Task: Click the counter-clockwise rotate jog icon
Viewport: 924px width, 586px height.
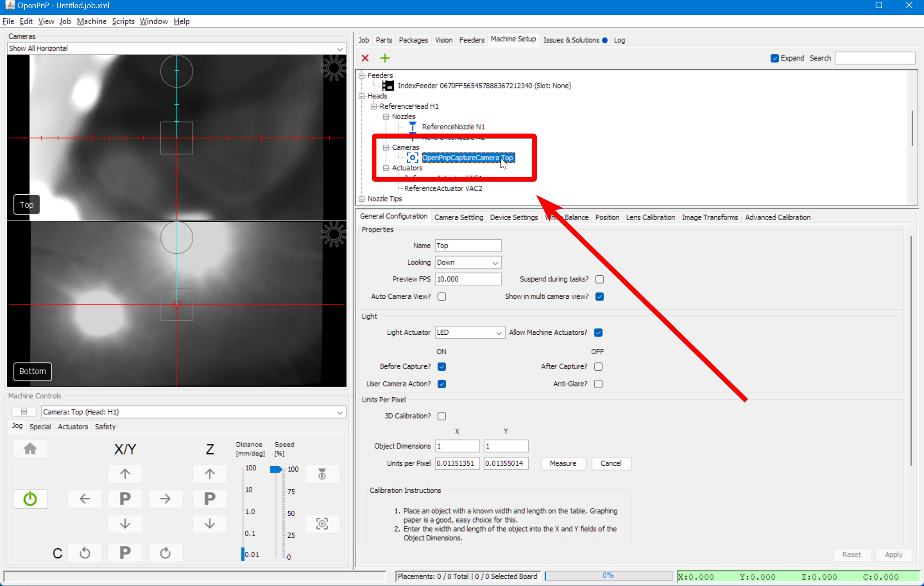Action: (85, 553)
